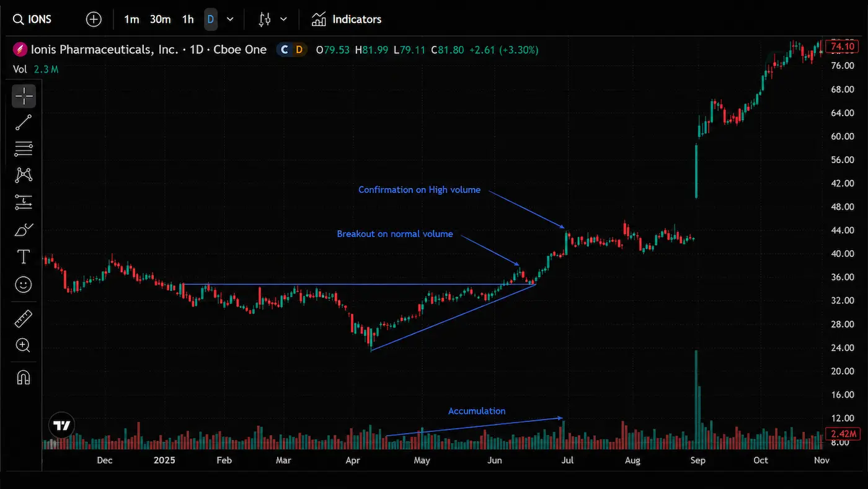Click the open price O79.53 value
The width and height of the screenshot is (868, 489).
(x=332, y=50)
